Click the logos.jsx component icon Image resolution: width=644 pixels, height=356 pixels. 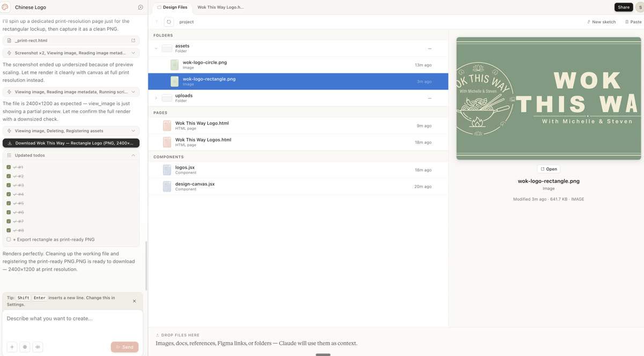point(167,170)
